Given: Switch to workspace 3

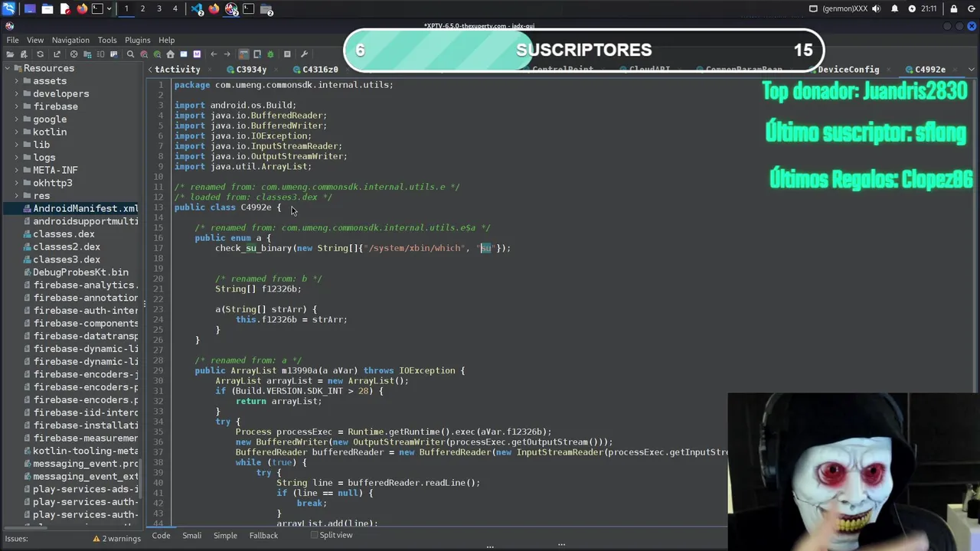Looking at the screenshot, I should 159,9.
